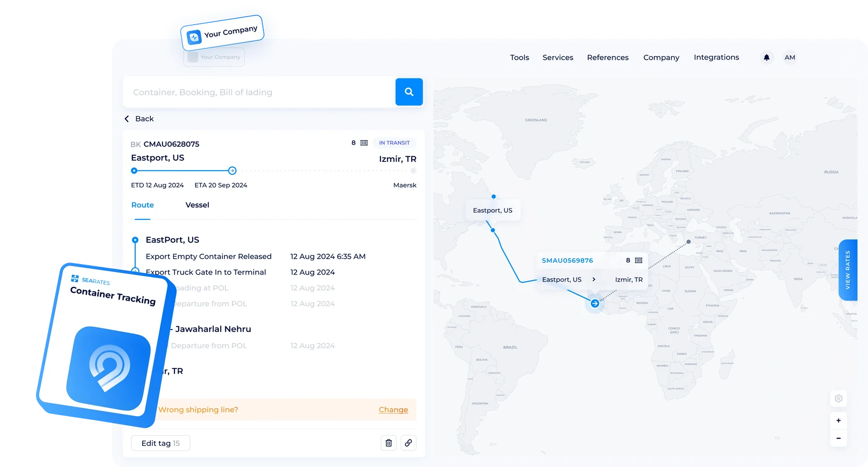
Task: Open the References menu
Action: click(608, 58)
